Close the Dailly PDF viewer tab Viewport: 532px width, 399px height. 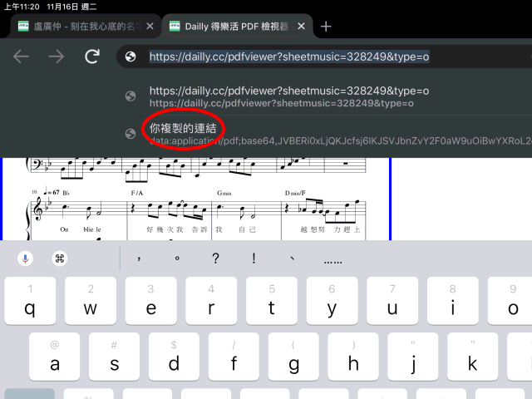coord(300,27)
